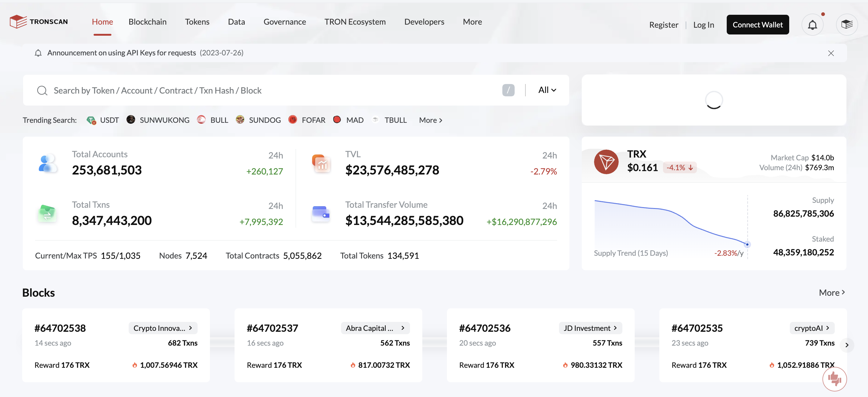Open the Tokens menu

click(x=197, y=22)
